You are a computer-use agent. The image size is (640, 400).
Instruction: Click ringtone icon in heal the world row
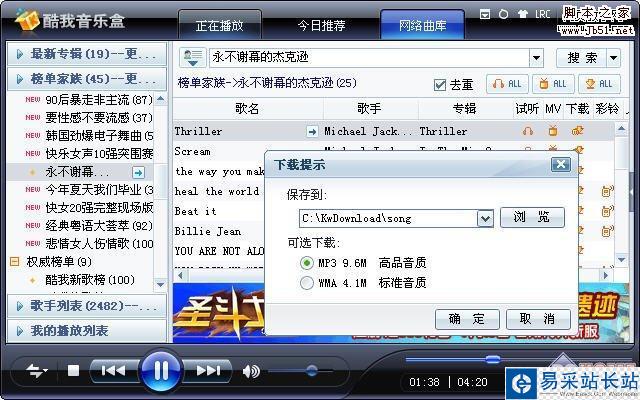607,191
